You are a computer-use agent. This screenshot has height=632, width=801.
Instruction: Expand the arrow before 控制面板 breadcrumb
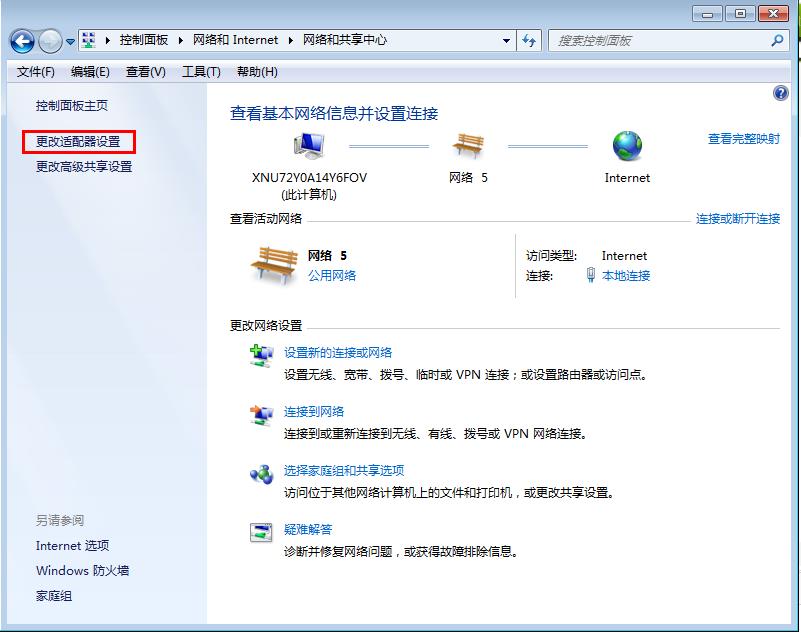pyautogui.click(x=108, y=40)
